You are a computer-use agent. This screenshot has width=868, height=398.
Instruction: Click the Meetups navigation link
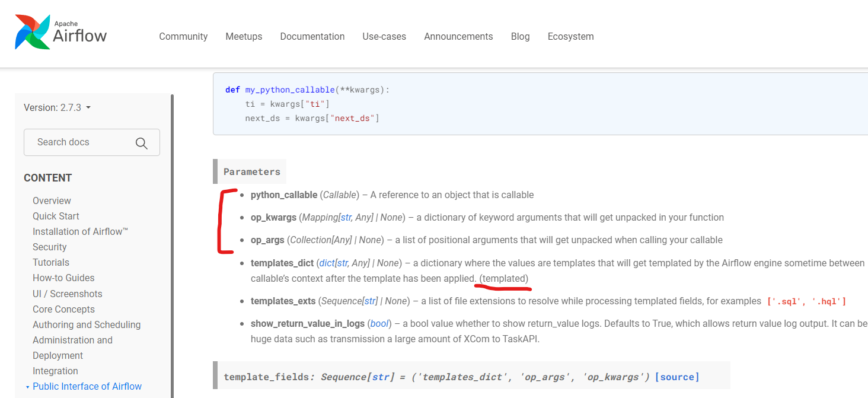coord(244,36)
